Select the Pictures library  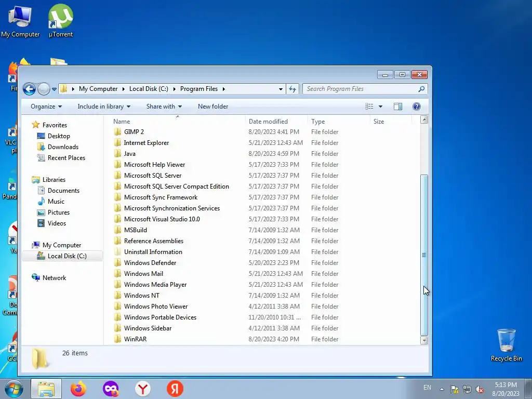58,212
